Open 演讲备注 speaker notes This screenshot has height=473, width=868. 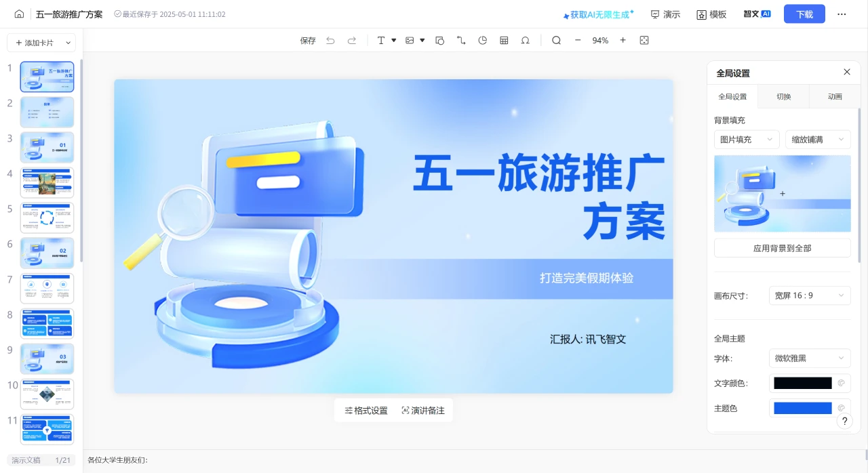(x=423, y=410)
